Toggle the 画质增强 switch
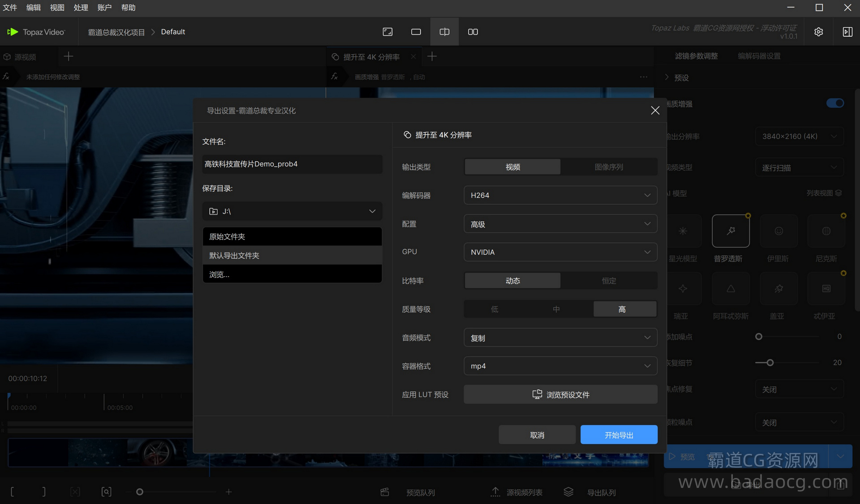 [835, 103]
